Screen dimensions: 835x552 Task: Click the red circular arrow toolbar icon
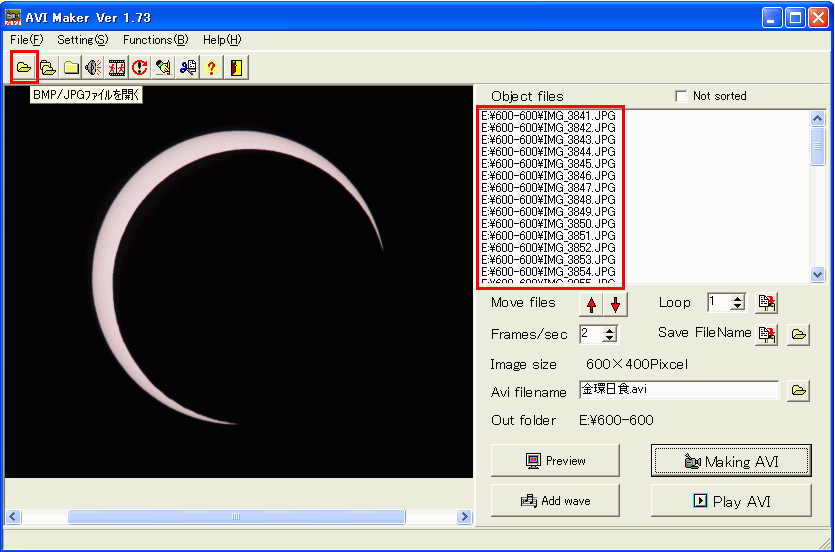click(x=140, y=68)
